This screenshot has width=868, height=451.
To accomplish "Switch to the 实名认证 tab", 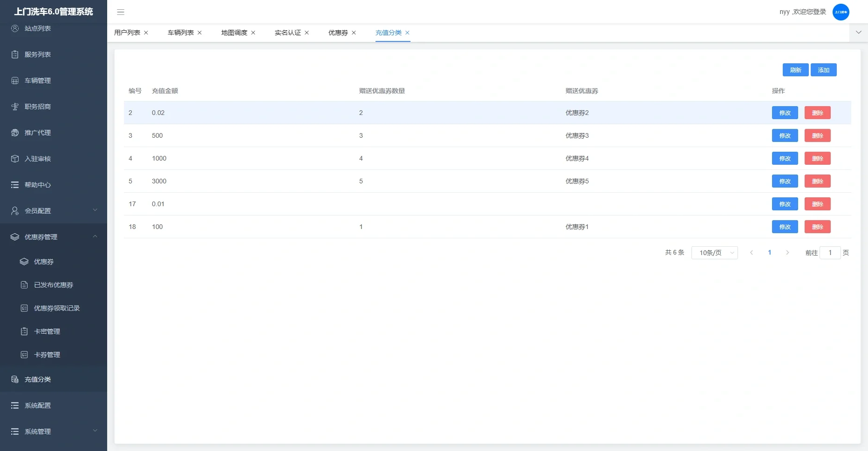I will coord(287,33).
